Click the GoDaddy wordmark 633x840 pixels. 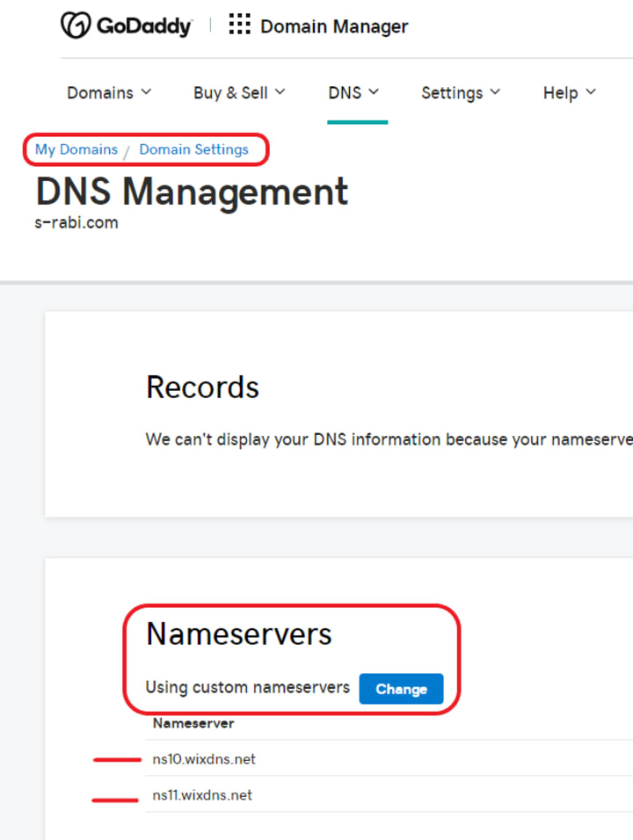[143, 25]
